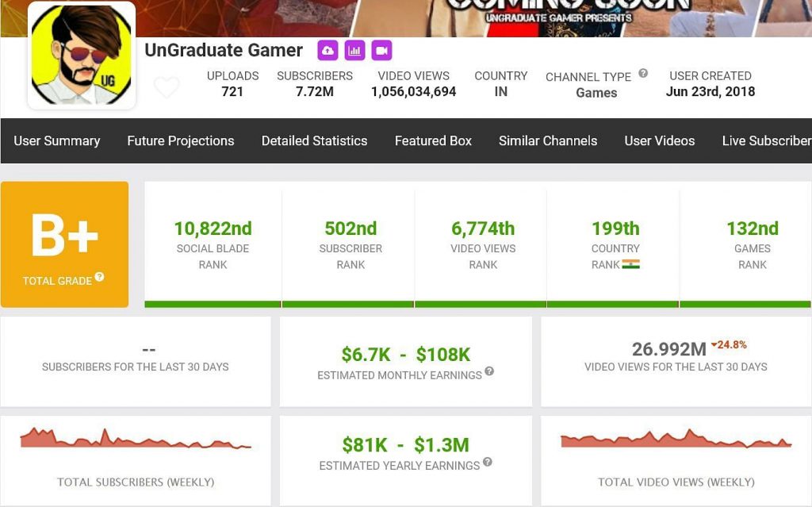Open the User Summary tab

(x=57, y=140)
